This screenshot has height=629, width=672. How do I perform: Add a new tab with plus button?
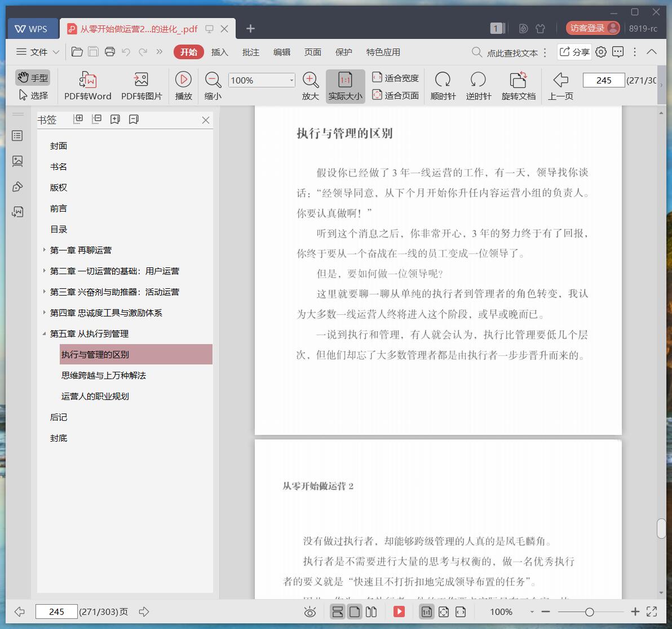pyautogui.click(x=251, y=28)
